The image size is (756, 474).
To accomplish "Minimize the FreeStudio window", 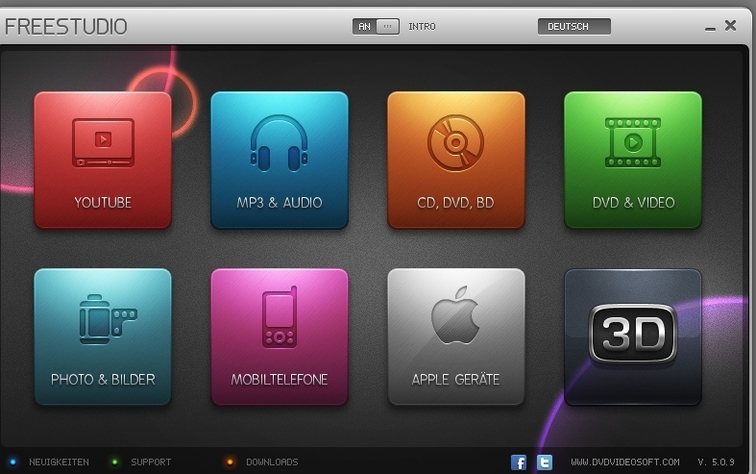I will point(710,28).
